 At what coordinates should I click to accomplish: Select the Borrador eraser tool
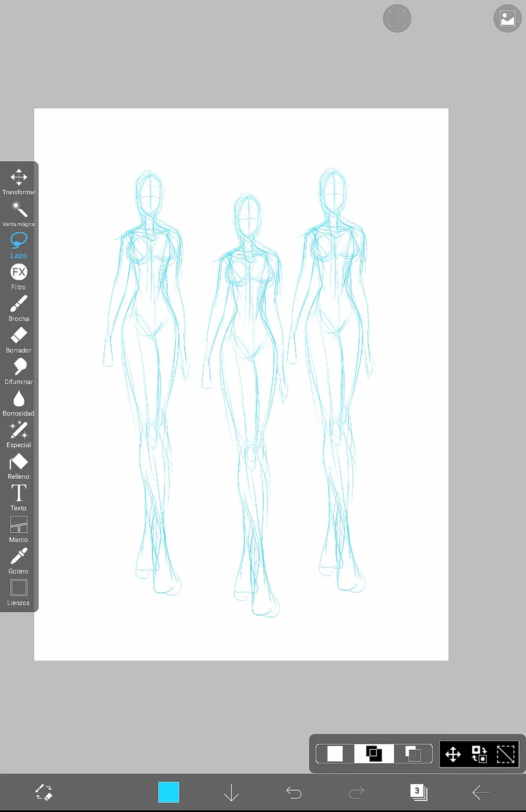pos(18,341)
